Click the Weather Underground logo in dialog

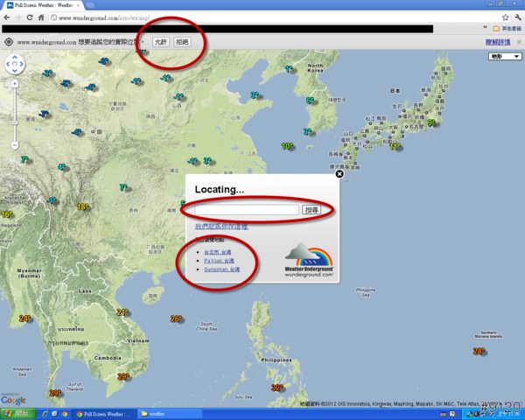(309, 260)
